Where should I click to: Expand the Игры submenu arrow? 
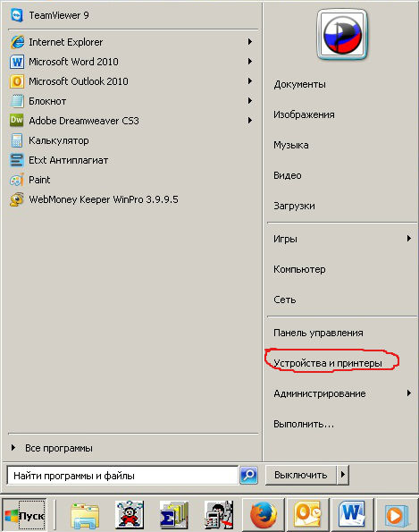tap(409, 239)
